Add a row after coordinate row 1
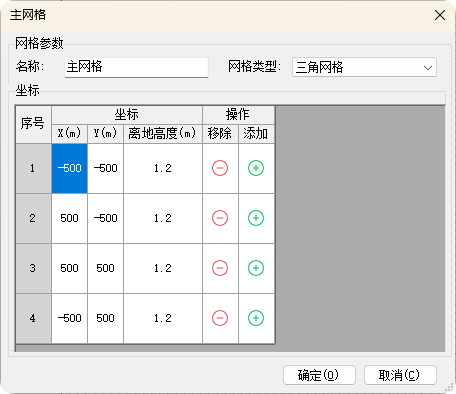 (x=256, y=168)
